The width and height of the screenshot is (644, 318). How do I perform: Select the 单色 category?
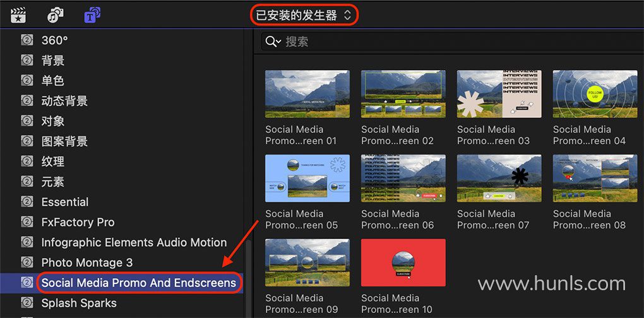[53, 80]
